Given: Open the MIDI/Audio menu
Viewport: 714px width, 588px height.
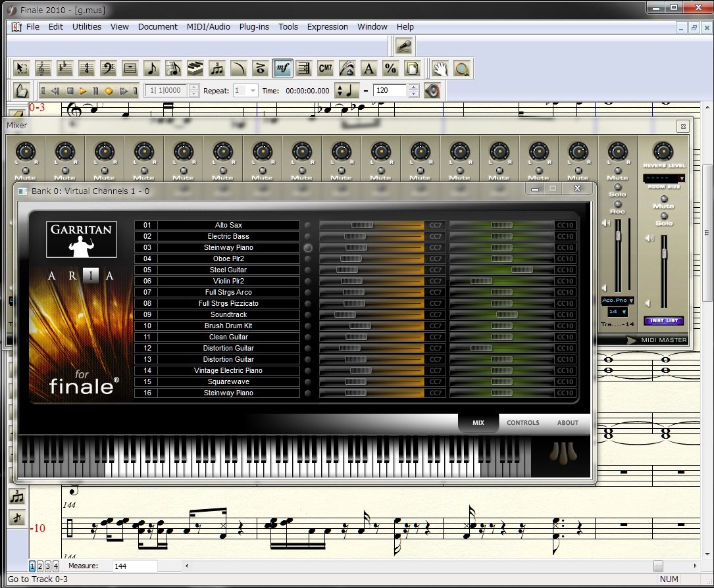Looking at the screenshot, I should click(x=208, y=27).
